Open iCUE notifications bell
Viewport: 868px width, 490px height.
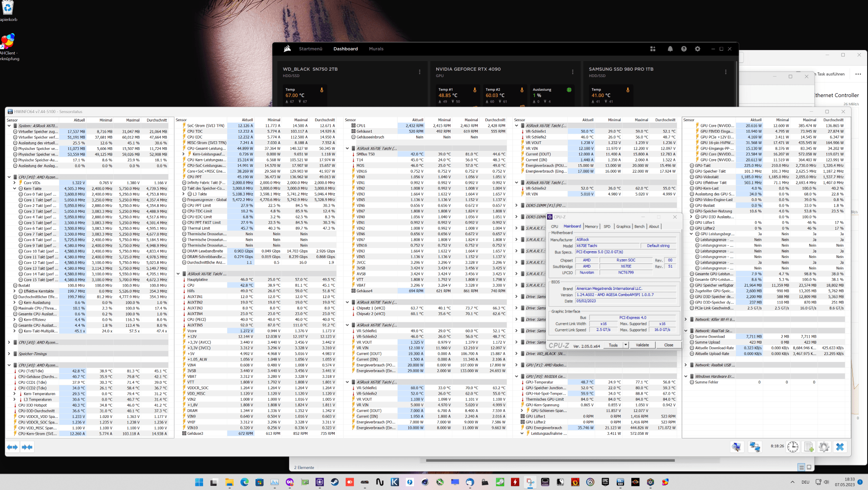pos(670,49)
